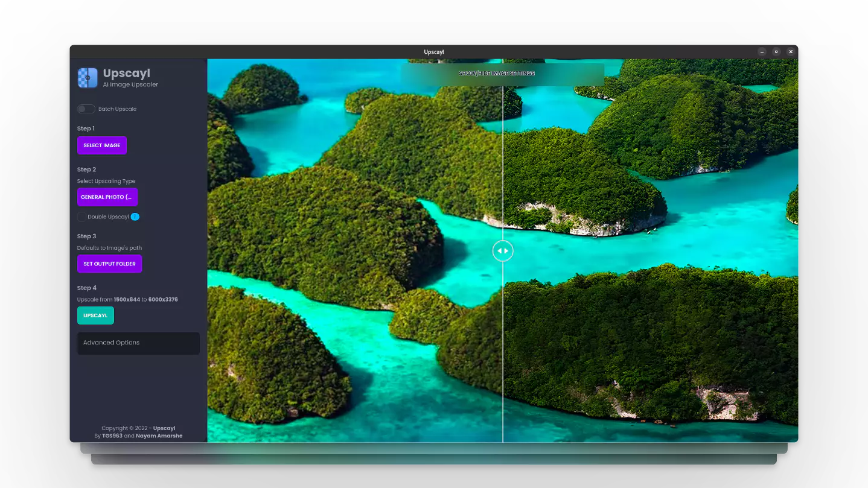The width and height of the screenshot is (868, 488).
Task: Toggle the Show/Hide Image Settings bar
Action: tap(503, 74)
